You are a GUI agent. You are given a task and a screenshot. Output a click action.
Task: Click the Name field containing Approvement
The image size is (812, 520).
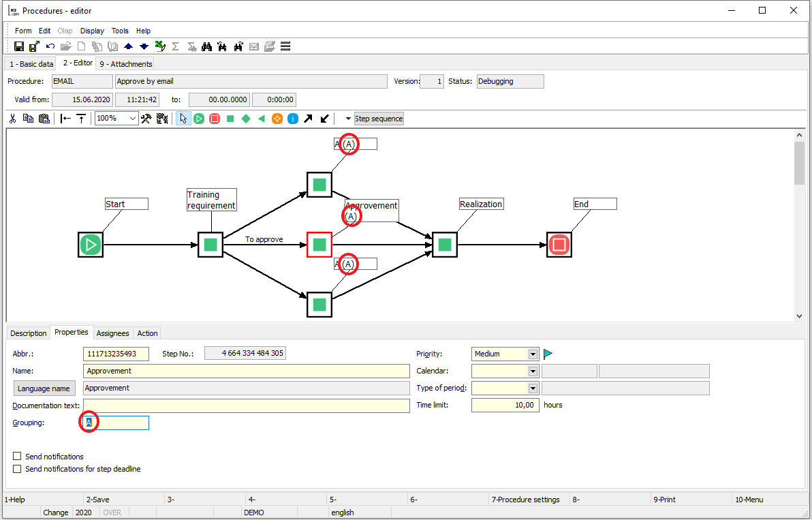click(x=247, y=371)
